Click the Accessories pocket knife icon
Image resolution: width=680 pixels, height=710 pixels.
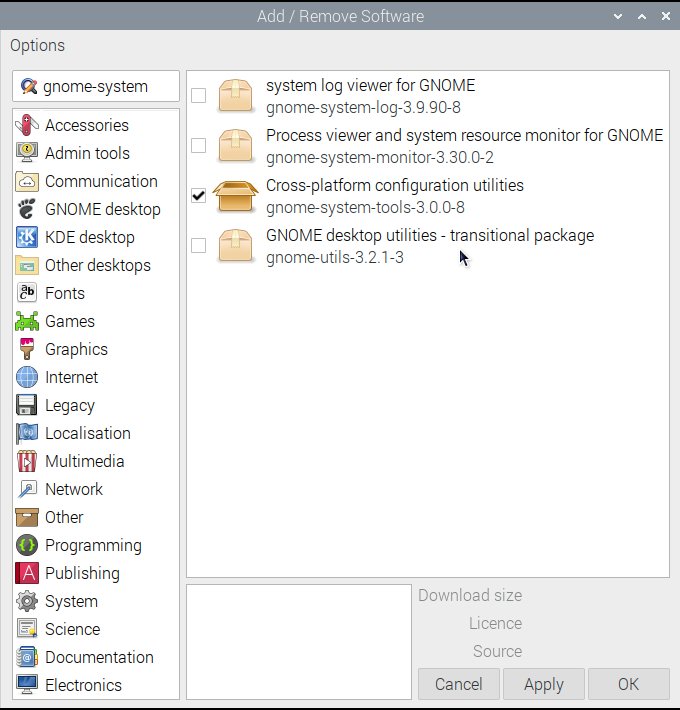point(27,125)
